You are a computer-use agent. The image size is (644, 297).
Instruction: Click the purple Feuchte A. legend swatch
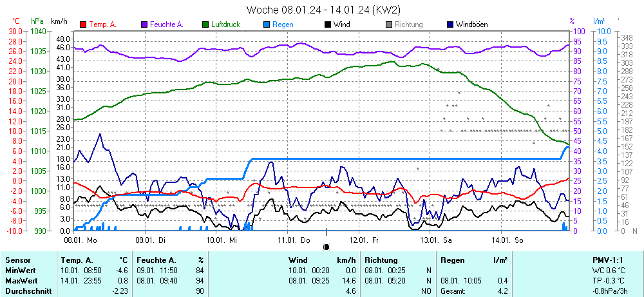tap(144, 24)
